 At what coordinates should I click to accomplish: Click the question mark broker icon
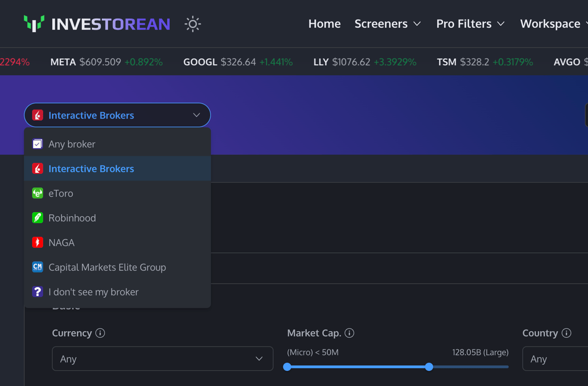[x=38, y=292]
